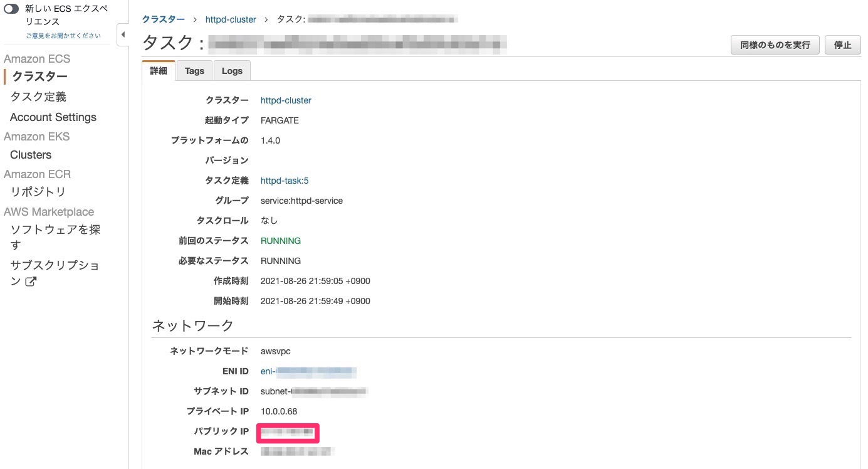Collapse the sidebar with the chevron arrow
The height and width of the screenshot is (469, 868).
[123, 35]
